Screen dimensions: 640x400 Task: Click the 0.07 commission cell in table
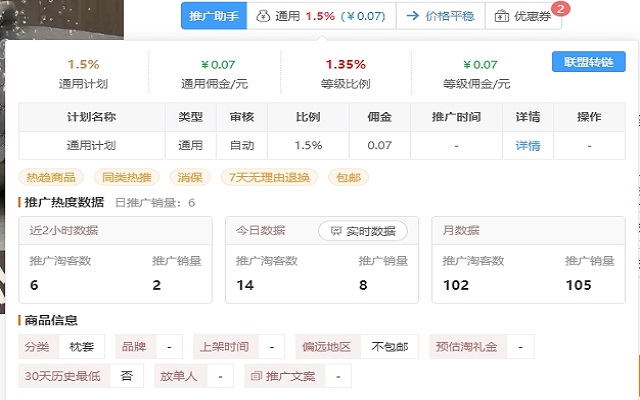(x=380, y=145)
